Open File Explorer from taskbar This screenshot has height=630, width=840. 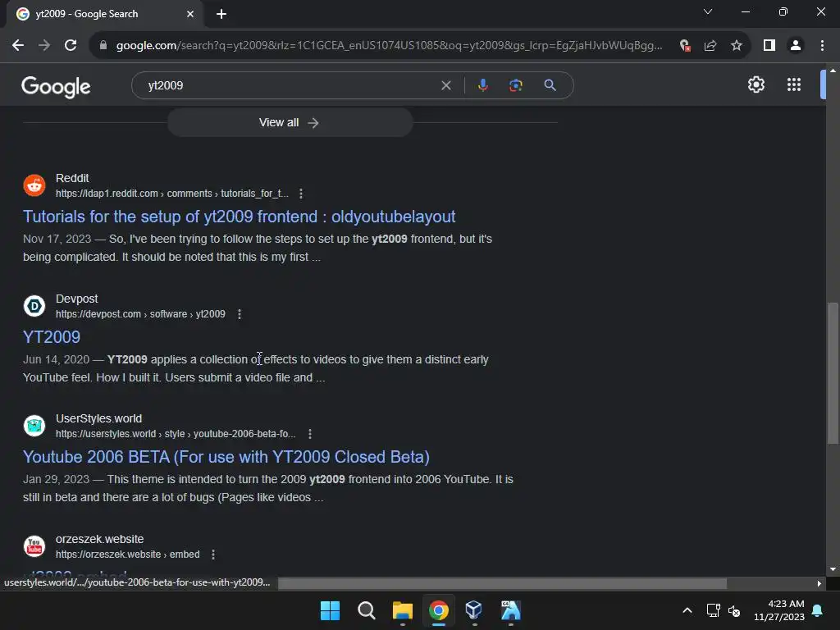tap(402, 610)
